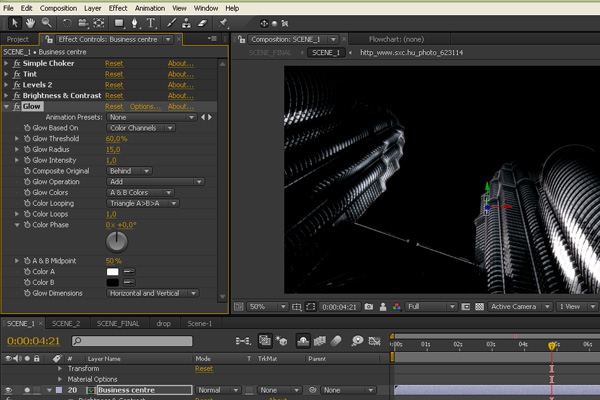This screenshot has width=600, height=400.
Task: Open the Glow Operation dropdown
Action: click(x=155, y=181)
